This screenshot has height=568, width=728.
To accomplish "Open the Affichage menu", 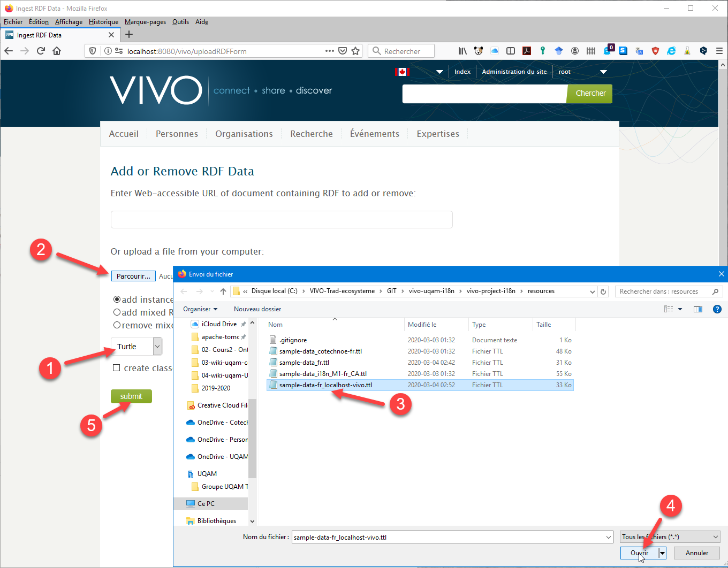I will pyautogui.click(x=69, y=22).
